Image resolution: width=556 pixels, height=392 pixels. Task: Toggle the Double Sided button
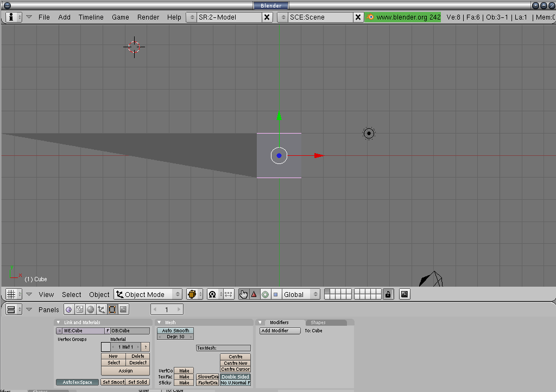pos(235,377)
